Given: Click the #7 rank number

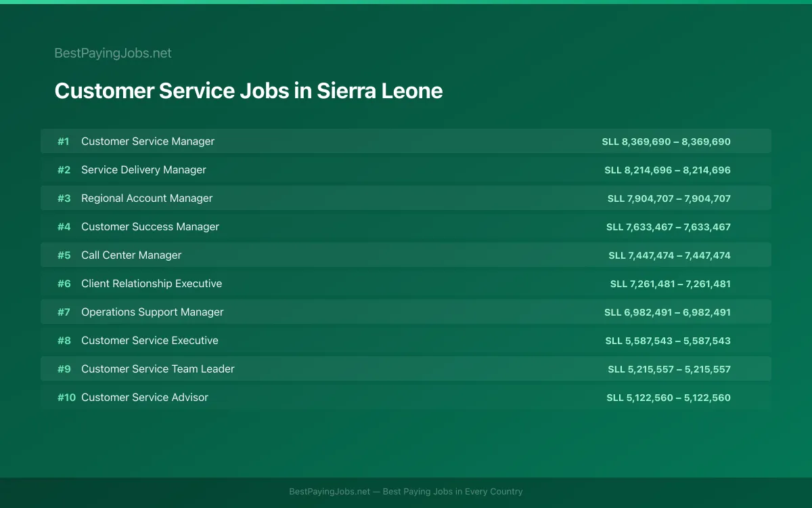Looking at the screenshot, I should (x=64, y=312).
